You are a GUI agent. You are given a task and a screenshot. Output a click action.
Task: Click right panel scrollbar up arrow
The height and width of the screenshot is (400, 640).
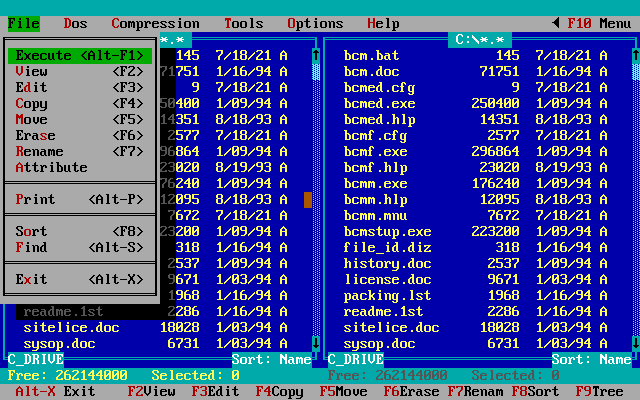(635, 55)
